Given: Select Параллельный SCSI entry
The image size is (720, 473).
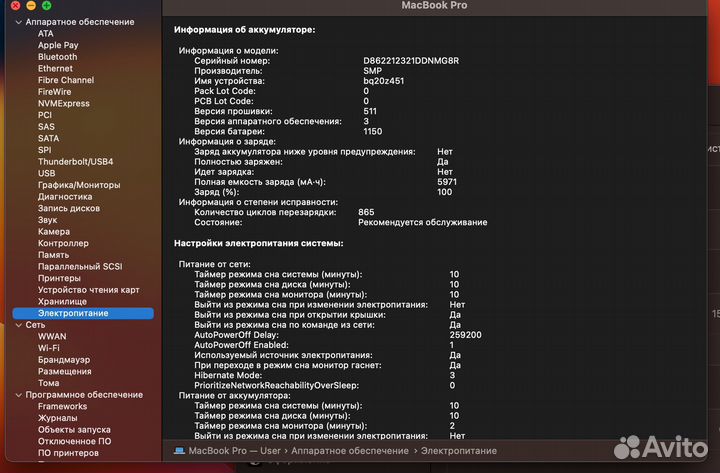Looking at the screenshot, I should (80, 266).
